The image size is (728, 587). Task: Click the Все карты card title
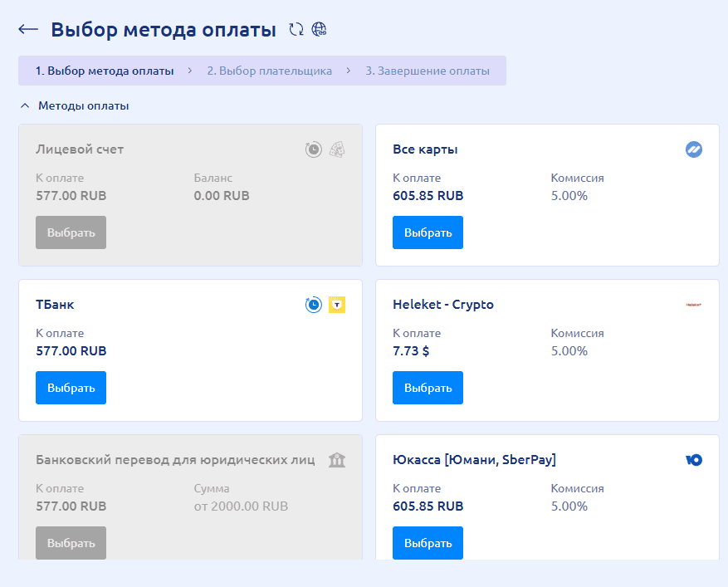pyautogui.click(x=425, y=149)
